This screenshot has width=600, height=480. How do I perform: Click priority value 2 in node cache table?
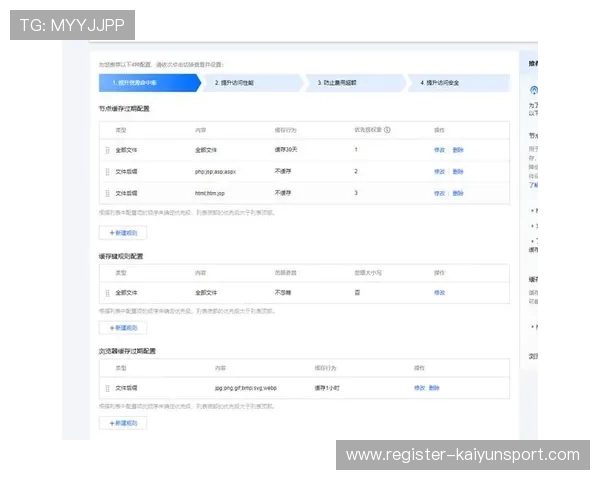(x=356, y=171)
